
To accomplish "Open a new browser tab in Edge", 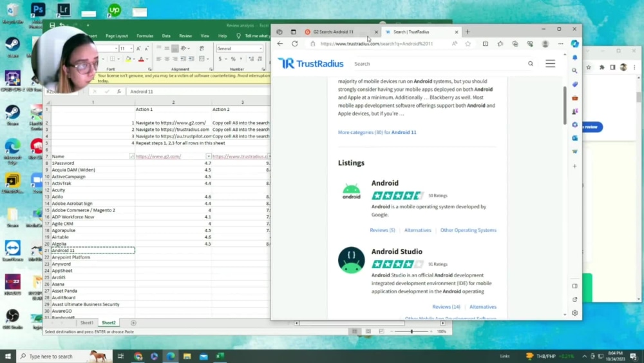I will click(x=468, y=32).
